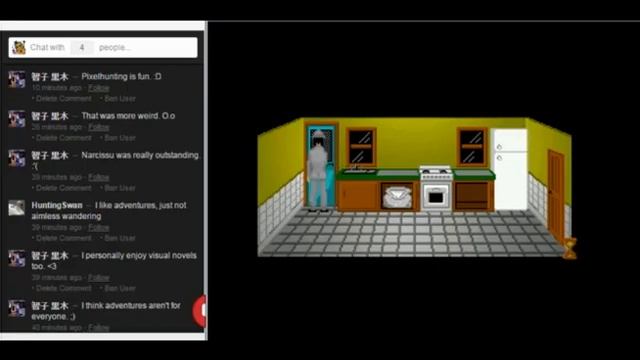Viewport: 640px width, 360px height.
Task: Click the 'I like adventures, just not aimless wandering' text
Action: 109,211
